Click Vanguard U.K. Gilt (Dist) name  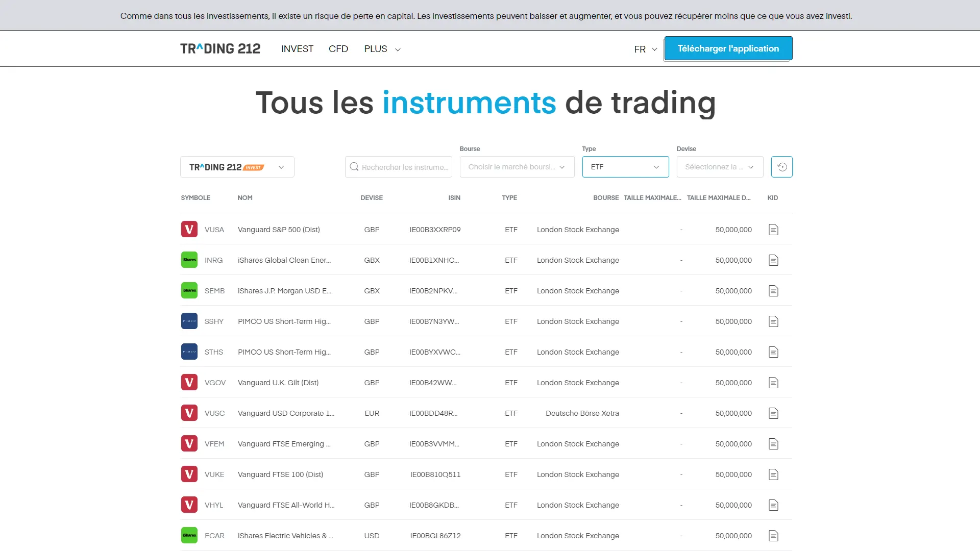point(278,383)
